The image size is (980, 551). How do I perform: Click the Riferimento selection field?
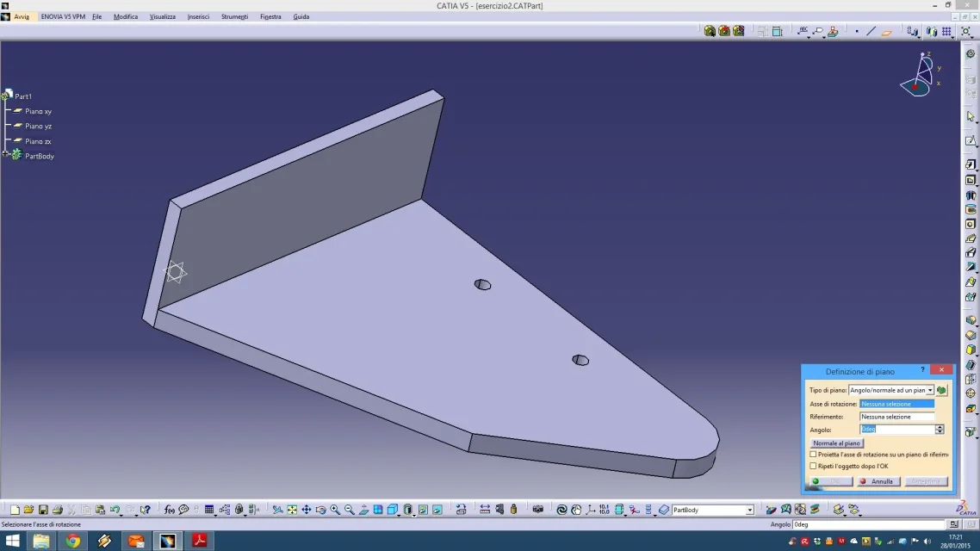tap(896, 417)
